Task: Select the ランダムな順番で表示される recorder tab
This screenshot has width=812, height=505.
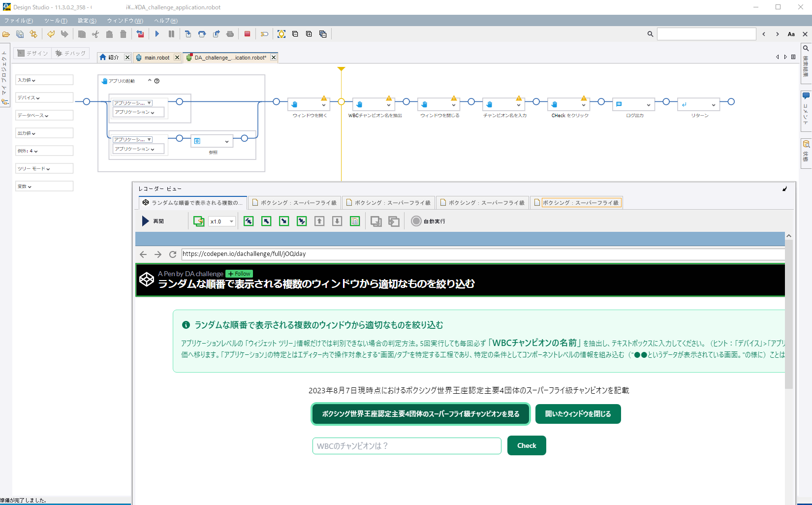Action: click(x=193, y=202)
